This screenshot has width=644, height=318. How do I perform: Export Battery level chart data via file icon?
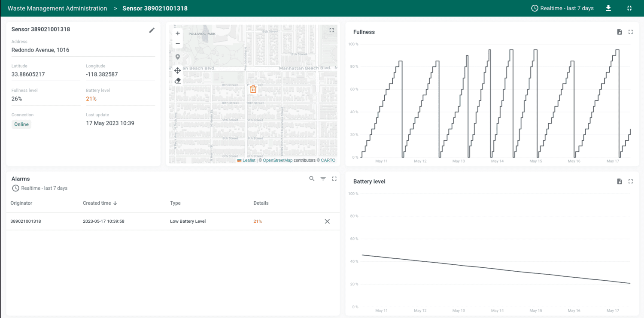pos(620,181)
